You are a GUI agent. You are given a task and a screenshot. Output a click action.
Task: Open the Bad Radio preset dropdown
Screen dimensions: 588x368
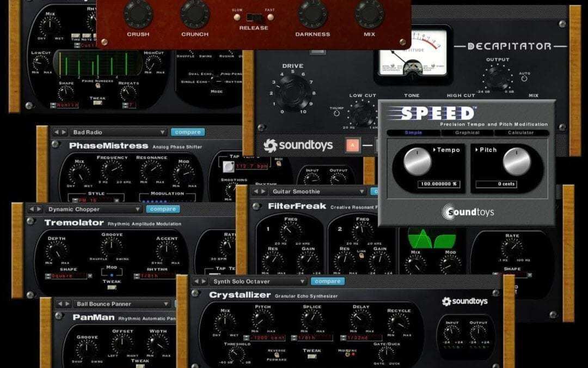pos(118,132)
